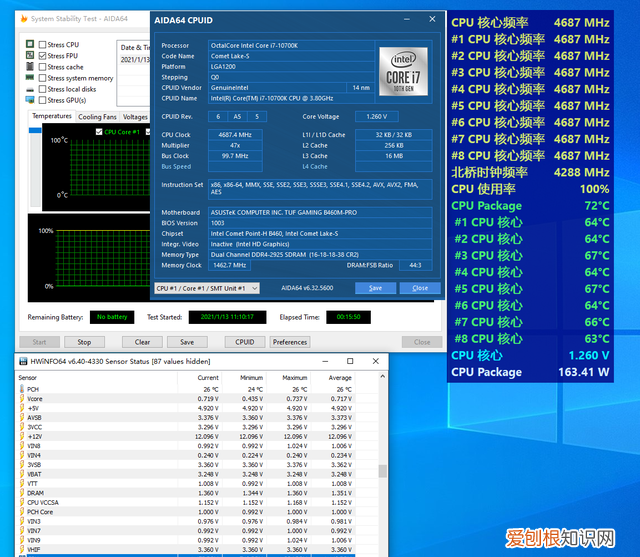This screenshot has width=640, height=557.
Task: Click the BIOS Version 1003 field
Action: (320, 223)
